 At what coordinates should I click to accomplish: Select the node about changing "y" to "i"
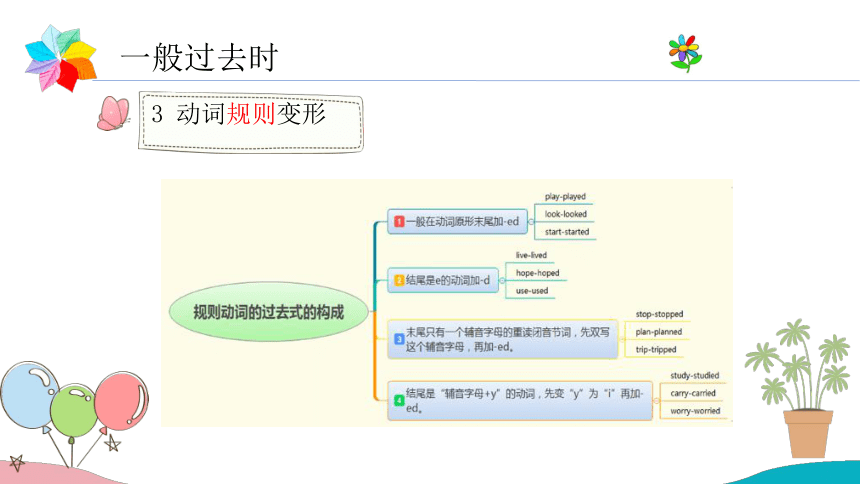tap(520, 401)
